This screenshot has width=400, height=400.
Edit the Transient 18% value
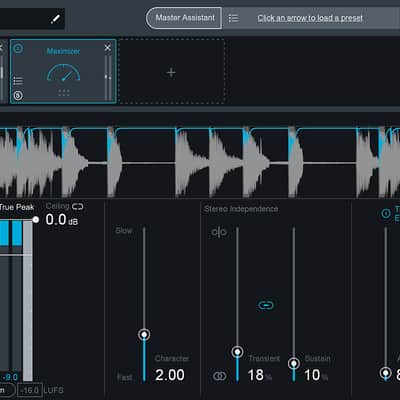click(x=260, y=375)
